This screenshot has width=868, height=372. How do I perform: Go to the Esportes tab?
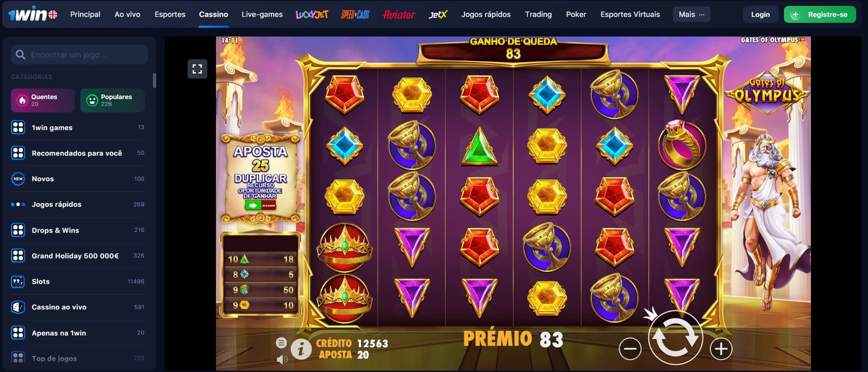(170, 15)
